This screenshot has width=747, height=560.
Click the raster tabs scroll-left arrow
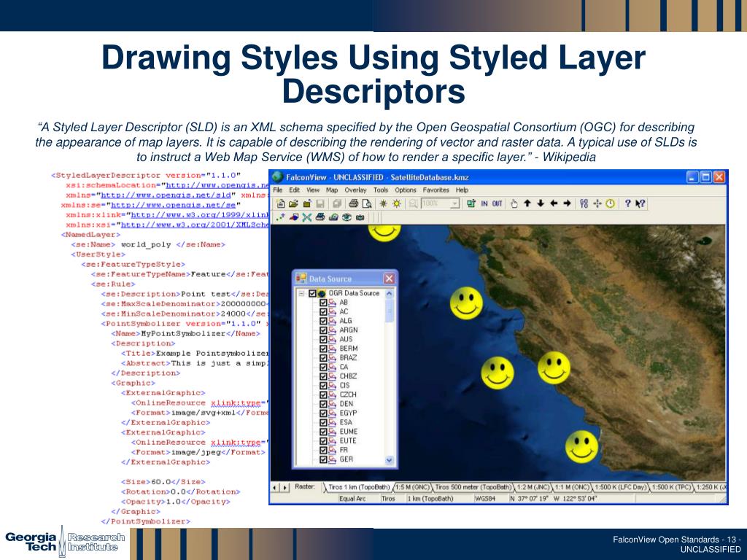pyautogui.click(x=275, y=488)
